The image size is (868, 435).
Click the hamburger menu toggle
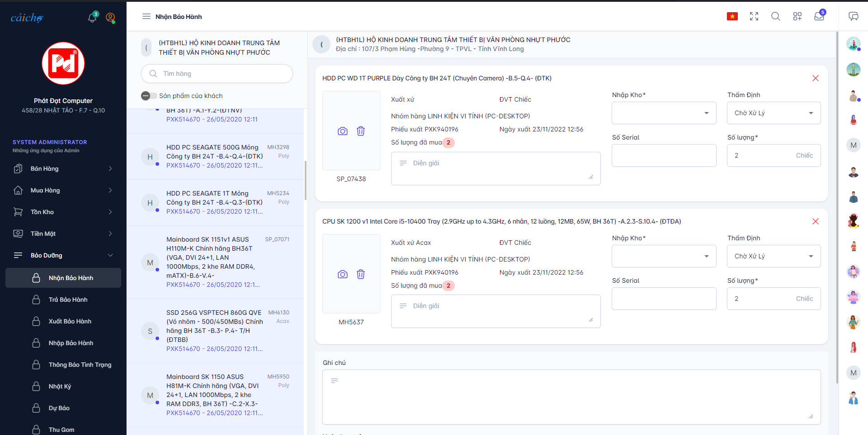(x=146, y=17)
